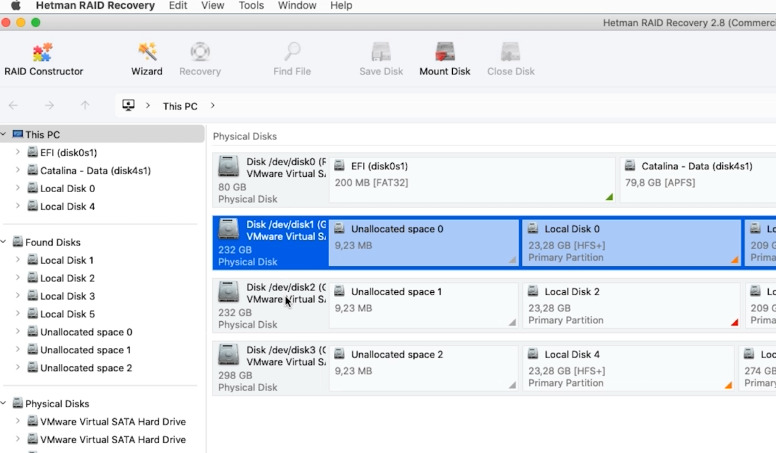This screenshot has height=453, width=776.
Task: Open the RAID Constructor tool
Action: click(44, 59)
